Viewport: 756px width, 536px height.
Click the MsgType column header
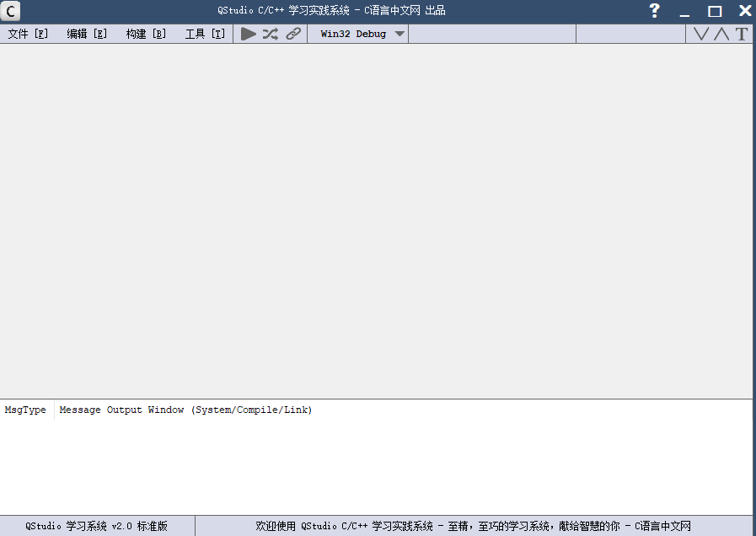[x=25, y=410]
